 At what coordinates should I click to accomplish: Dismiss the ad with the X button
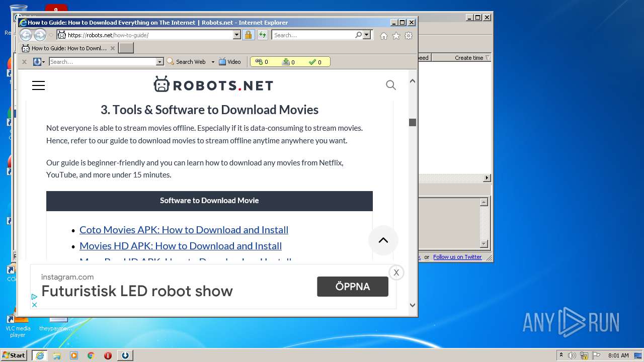(x=396, y=273)
